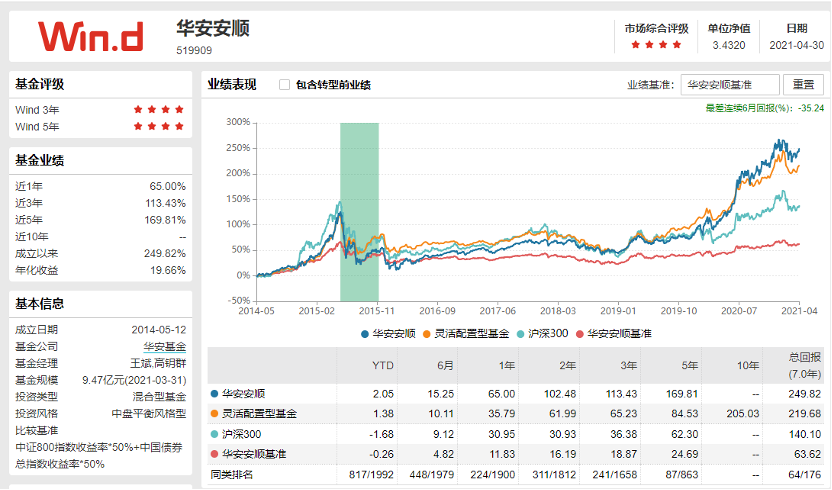Screen dimensions: 832x490
Task: Click 成立日期 value 2014-05-12
Action: click(x=159, y=330)
